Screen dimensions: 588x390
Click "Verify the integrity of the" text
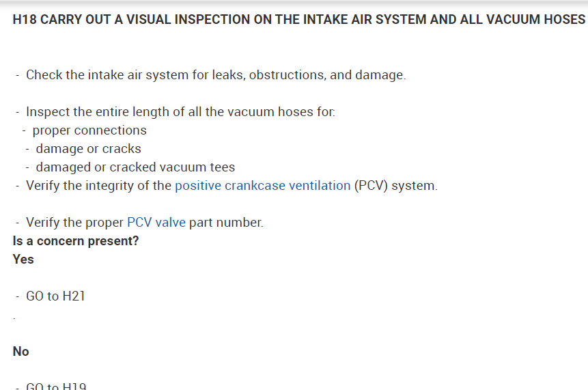98,186
